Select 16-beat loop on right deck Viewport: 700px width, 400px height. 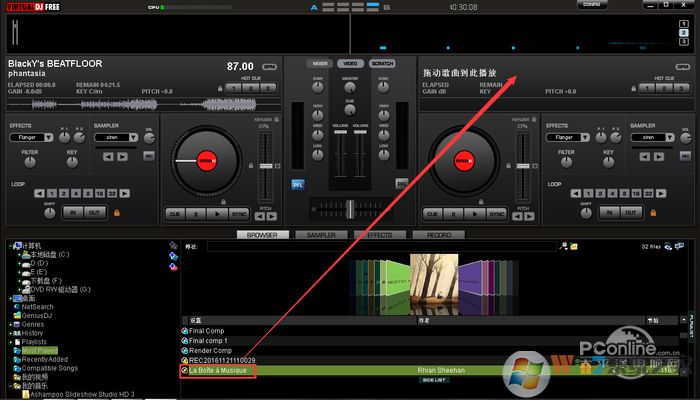point(636,193)
